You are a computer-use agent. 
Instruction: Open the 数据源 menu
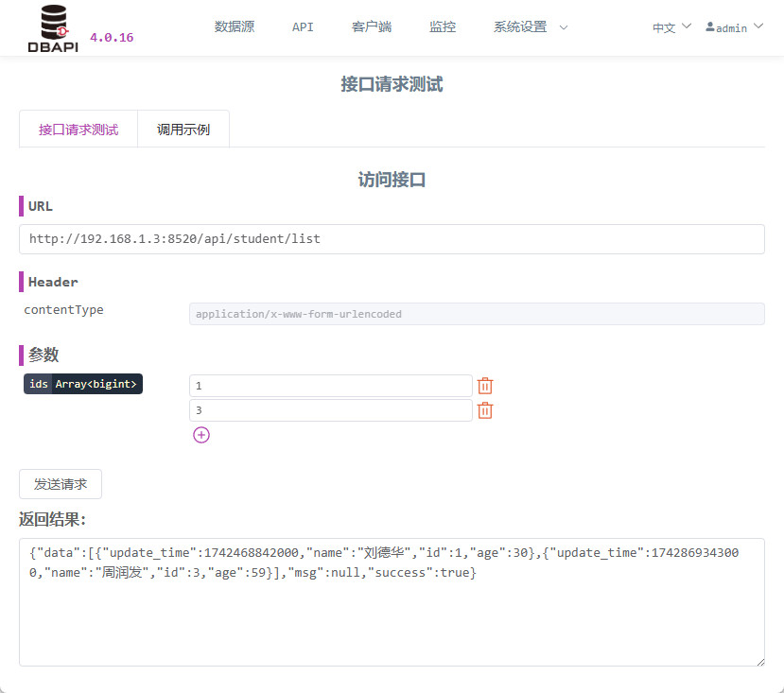[x=235, y=27]
